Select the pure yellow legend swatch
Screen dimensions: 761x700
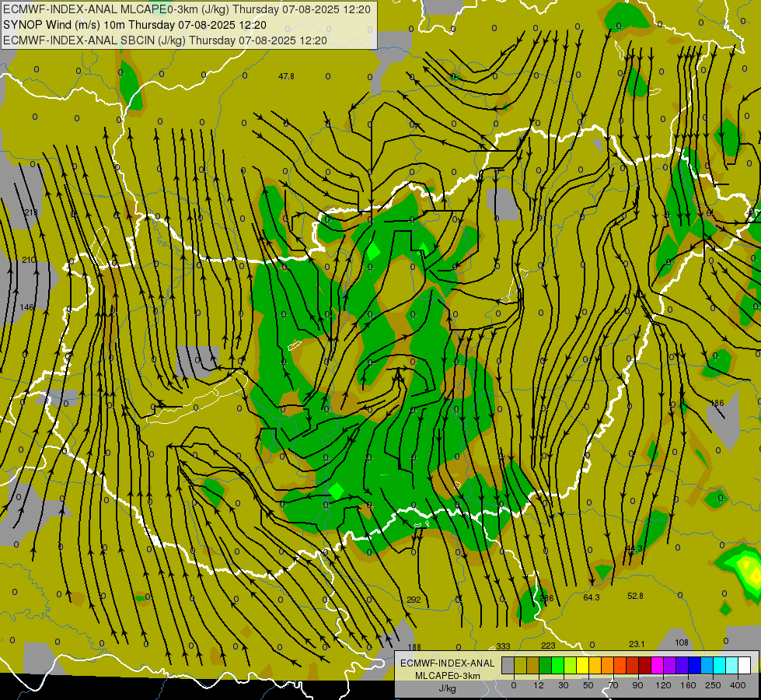click(582, 666)
